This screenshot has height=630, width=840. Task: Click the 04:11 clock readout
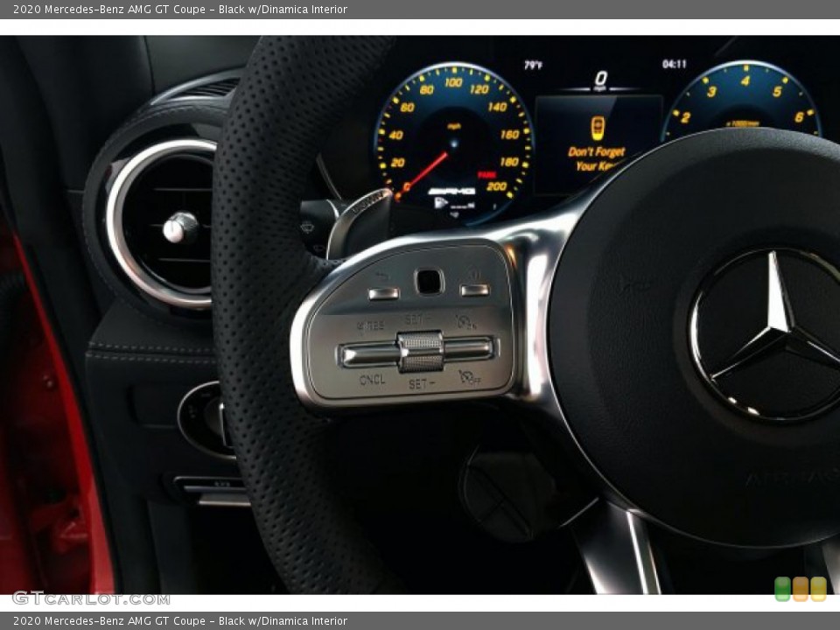pos(674,64)
